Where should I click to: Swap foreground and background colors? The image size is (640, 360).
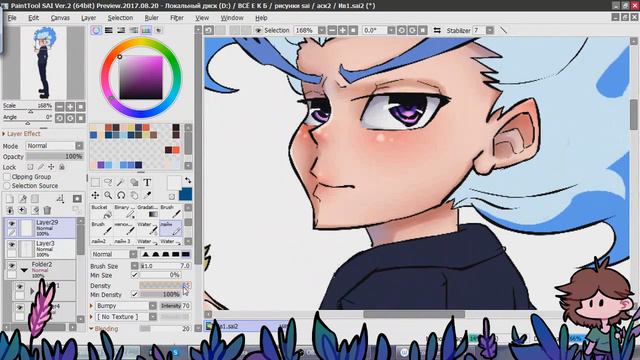click(x=188, y=180)
